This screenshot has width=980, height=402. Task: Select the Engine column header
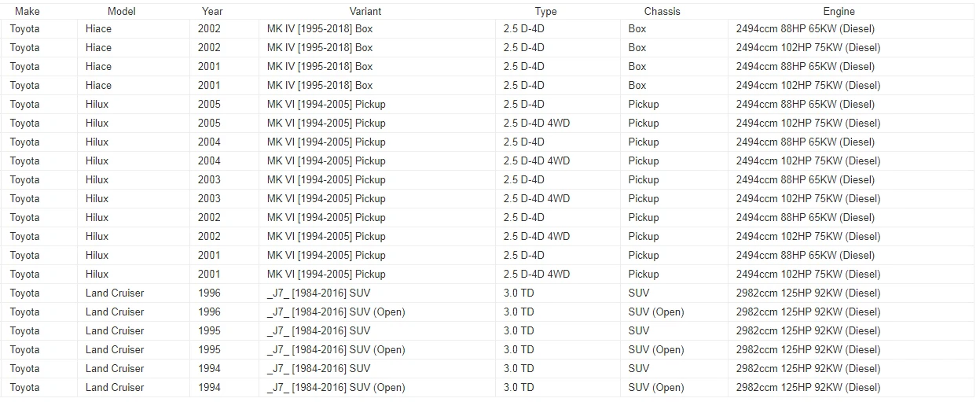839,11
